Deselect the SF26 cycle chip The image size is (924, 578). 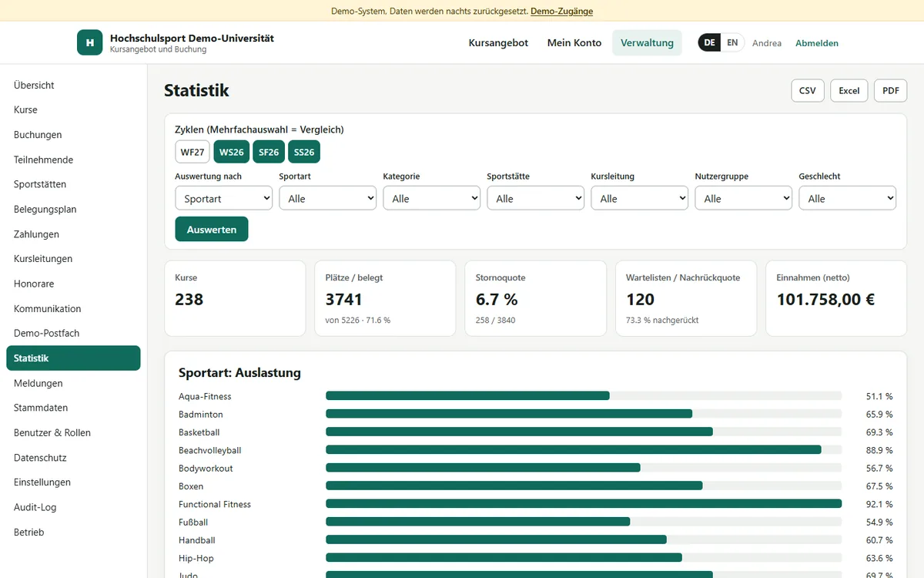tap(269, 152)
